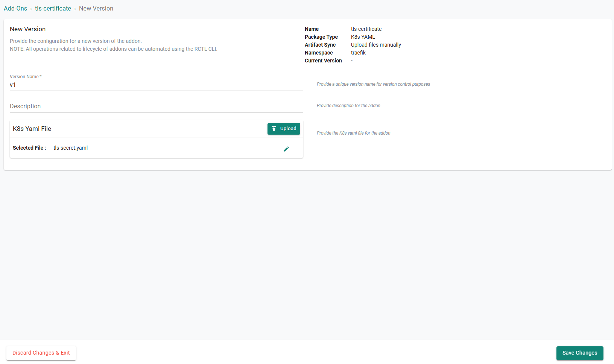Image resolution: width=614 pixels, height=364 pixels.
Task: Click Discard Changes & Exit
Action: 41,353
